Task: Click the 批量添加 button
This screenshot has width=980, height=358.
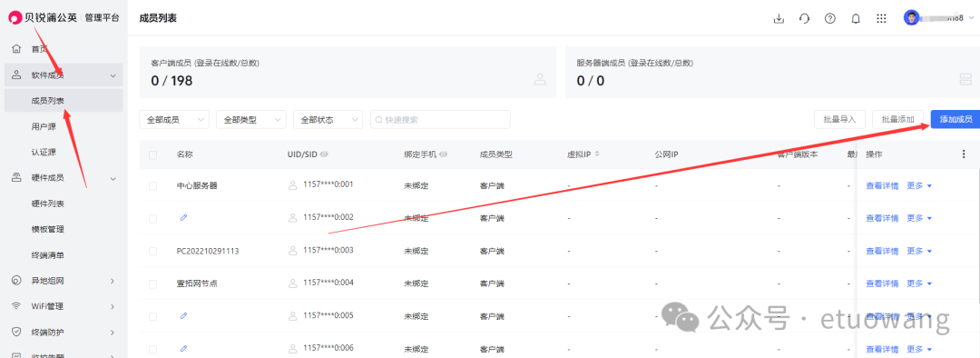Action: coord(897,120)
